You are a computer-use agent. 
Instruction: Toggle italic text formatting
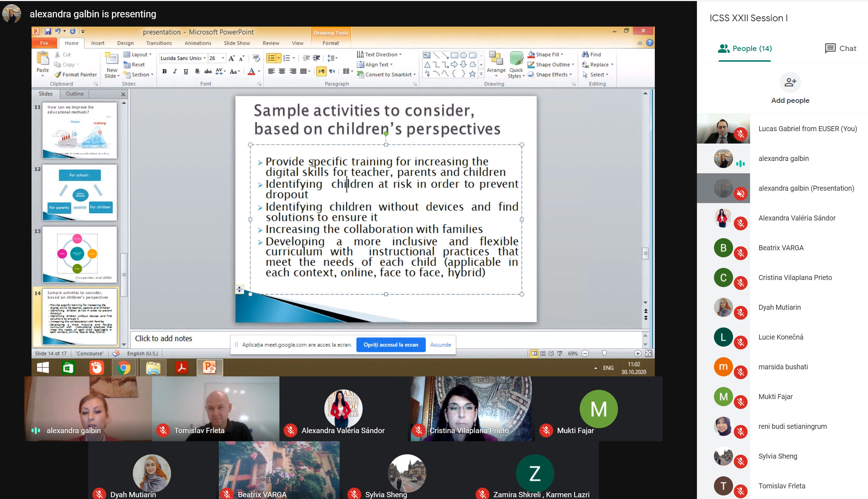tap(175, 71)
